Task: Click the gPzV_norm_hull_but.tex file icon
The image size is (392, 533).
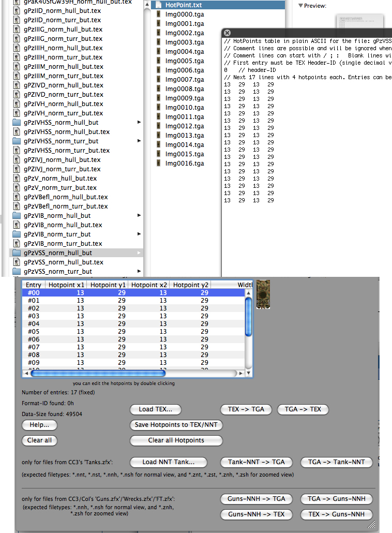Action: coord(17,178)
